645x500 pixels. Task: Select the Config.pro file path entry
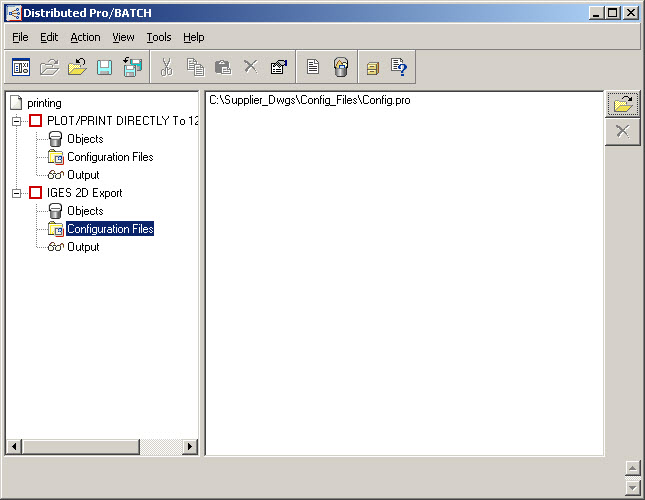[x=310, y=100]
